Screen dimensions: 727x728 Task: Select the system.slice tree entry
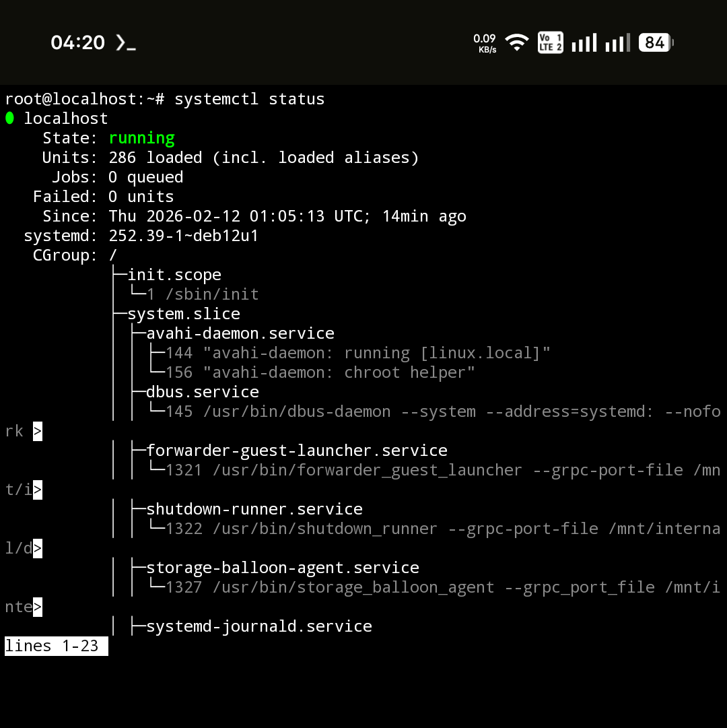click(184, 314)
